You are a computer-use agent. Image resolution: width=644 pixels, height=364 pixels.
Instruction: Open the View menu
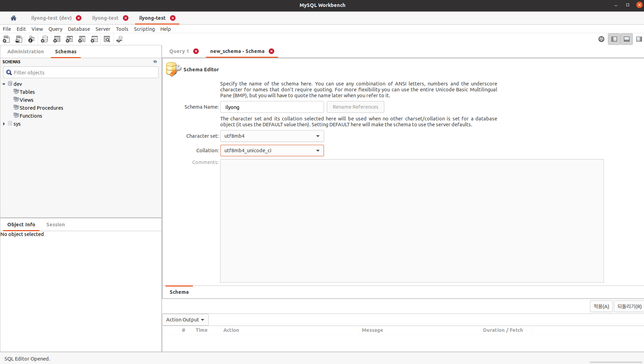(x=37, y=29)
